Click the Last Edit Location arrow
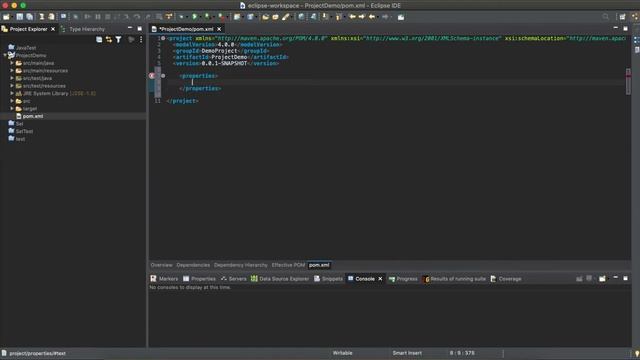Viewport: 640px width, 360px height. coord(372,17)
